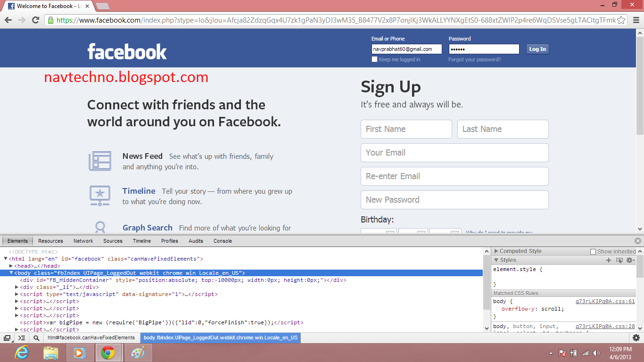
Task: Click the News Feed illustration icon
Action: 100,161
